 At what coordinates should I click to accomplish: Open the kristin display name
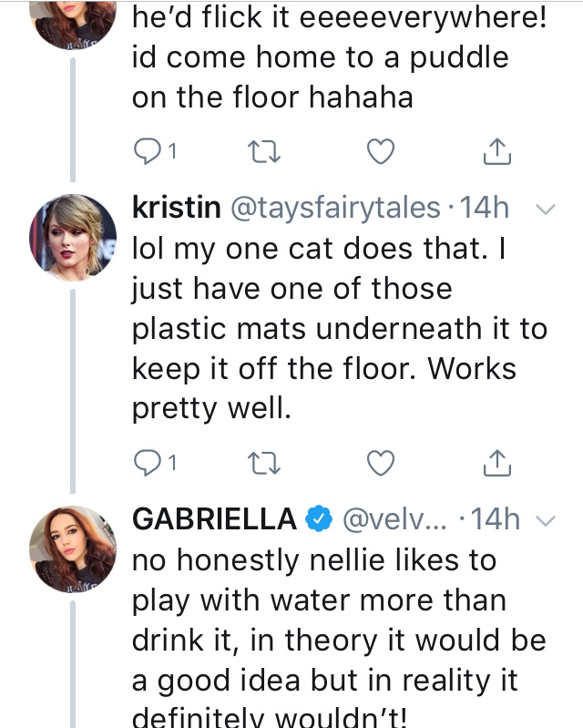176,209
